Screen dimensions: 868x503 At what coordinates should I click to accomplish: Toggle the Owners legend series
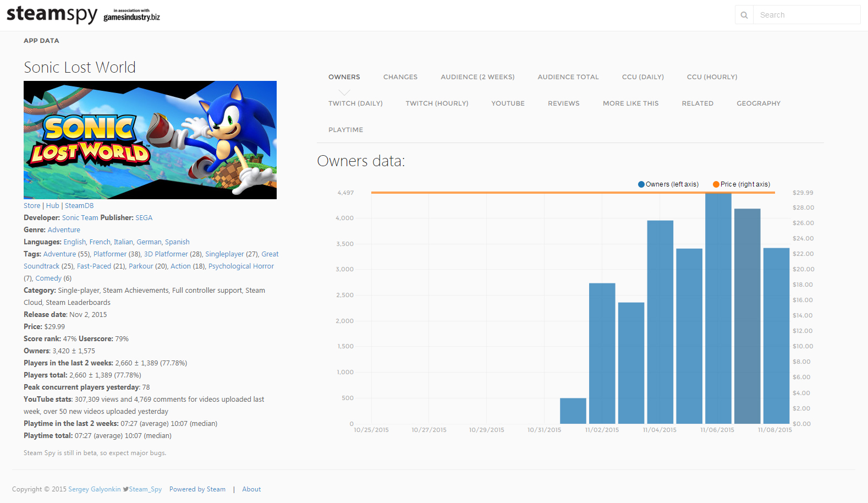(668, 184)
